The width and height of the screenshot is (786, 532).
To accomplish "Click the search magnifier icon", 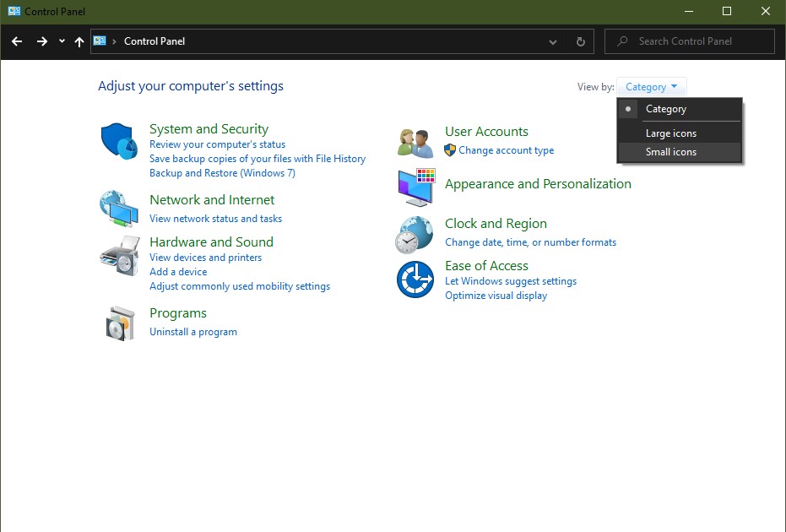I will pyautogui.click(x=622, y=41).
